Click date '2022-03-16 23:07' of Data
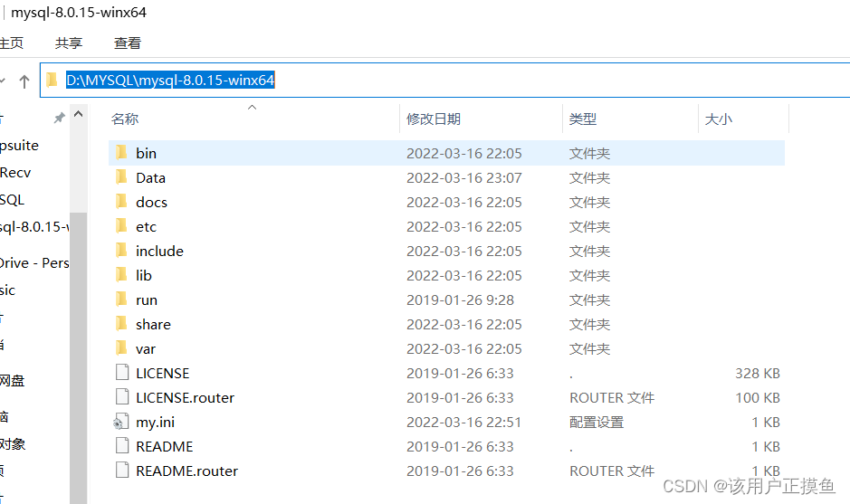Screen dimensions: 850x504 point(464,177)
